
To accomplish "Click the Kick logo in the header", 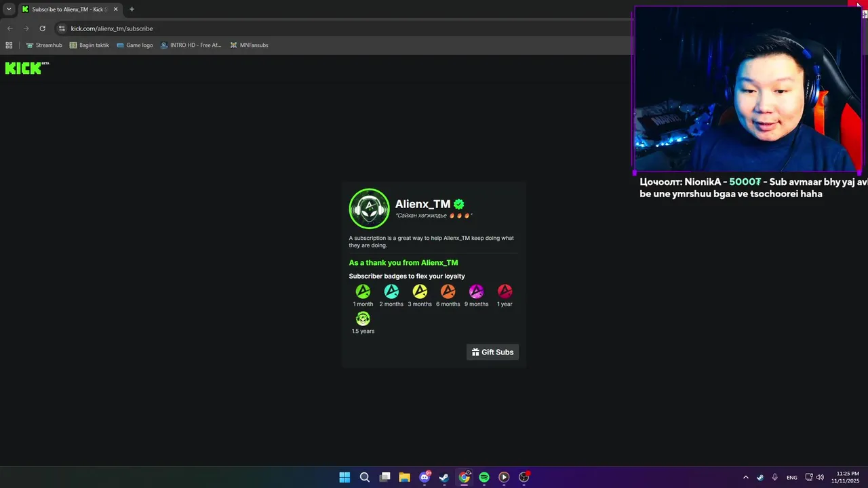I will point(27,68).
